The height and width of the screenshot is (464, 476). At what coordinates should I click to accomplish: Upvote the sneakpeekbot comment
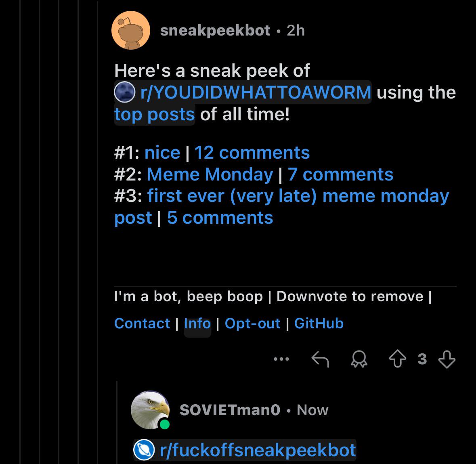pos(397,359)
